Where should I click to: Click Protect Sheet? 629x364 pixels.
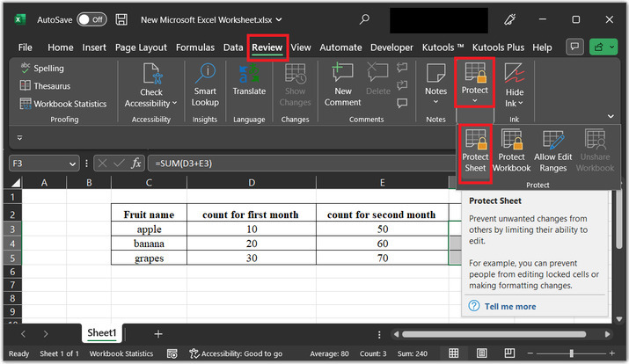tap(475, 150)
